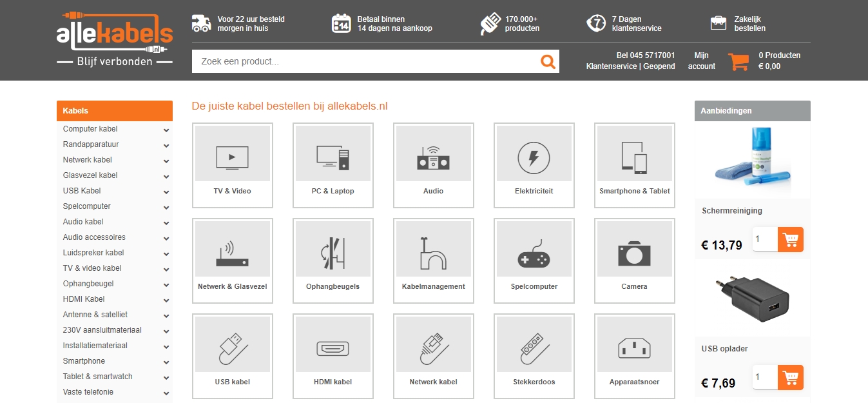Expand the Audio kabel sidebar chevron
This screenshot has width=868, height=403.
click(x=166, y=222)
